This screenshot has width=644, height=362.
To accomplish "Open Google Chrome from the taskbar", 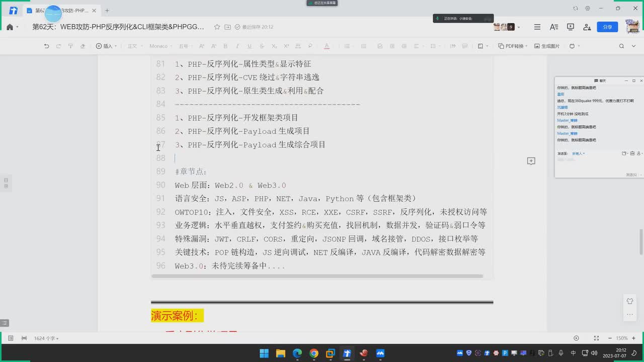I will point(313,353).
